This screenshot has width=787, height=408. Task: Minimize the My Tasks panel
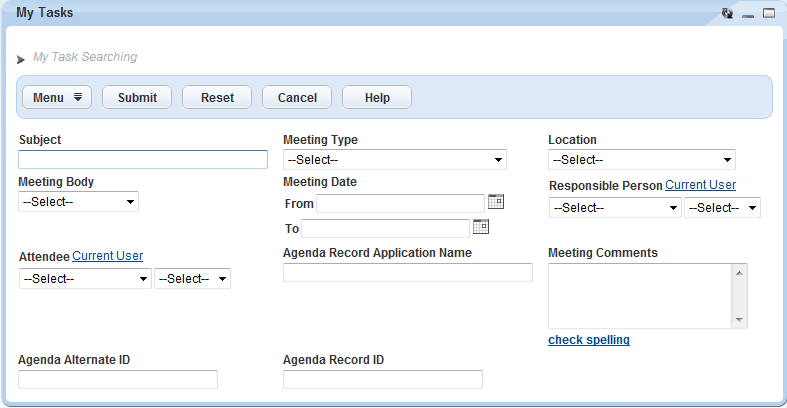pos(748,14)
